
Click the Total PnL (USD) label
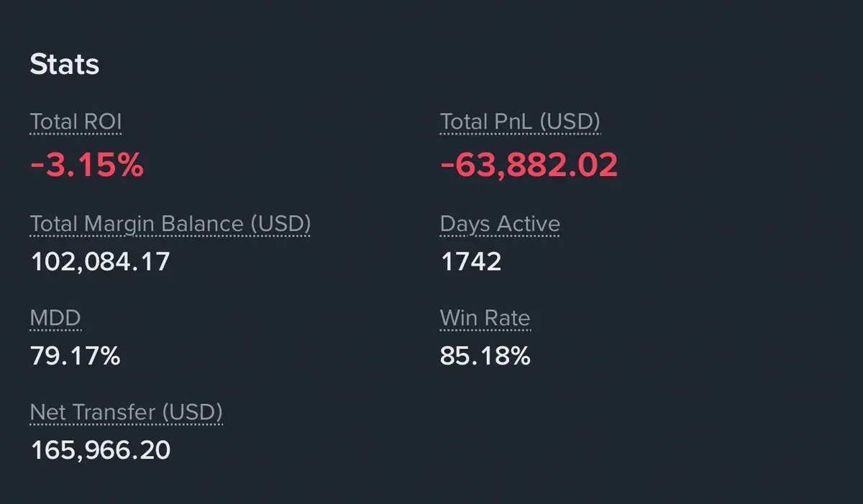point(519,122)
